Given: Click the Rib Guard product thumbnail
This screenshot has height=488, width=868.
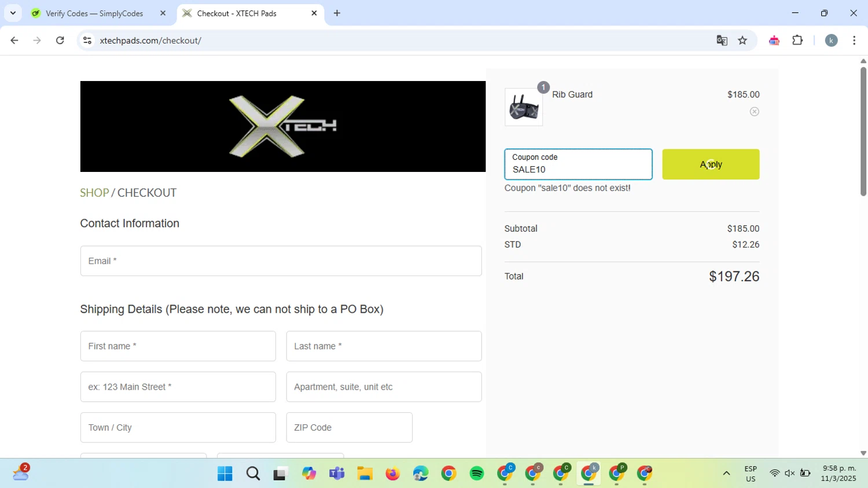Looking at the screenshot, I should (x=524, y=107).
